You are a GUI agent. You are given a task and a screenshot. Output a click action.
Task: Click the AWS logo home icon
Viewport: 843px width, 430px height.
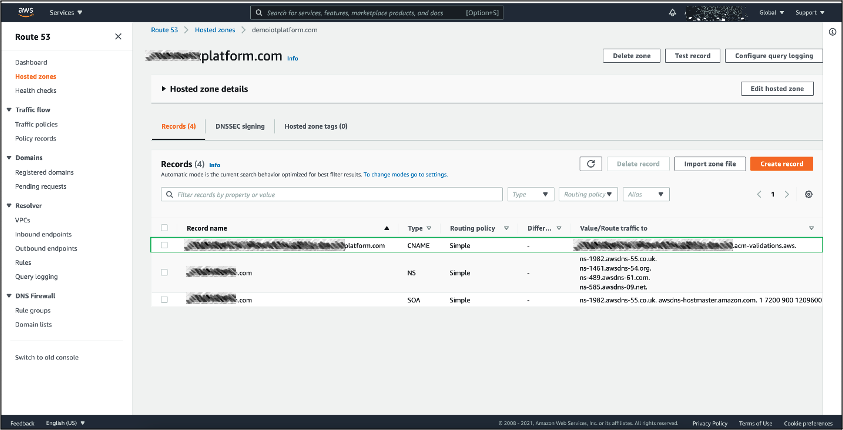tap(26, 13)
